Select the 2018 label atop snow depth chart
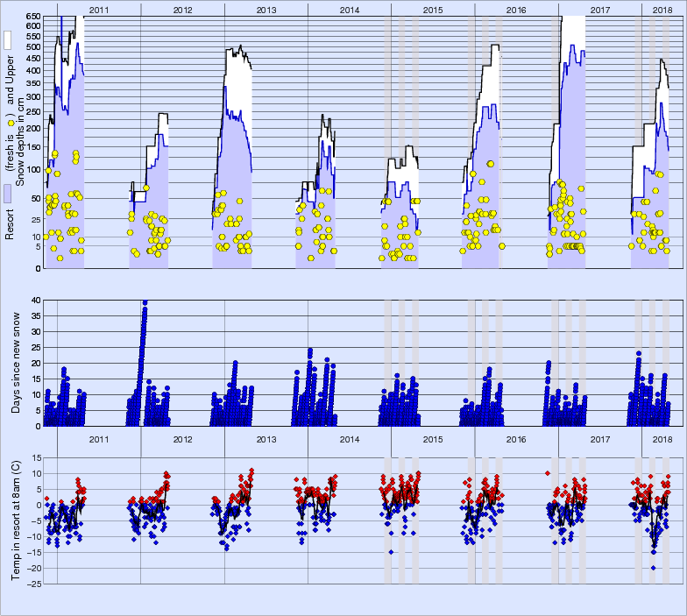Screen dimensions: 687x616 [663, 9]
